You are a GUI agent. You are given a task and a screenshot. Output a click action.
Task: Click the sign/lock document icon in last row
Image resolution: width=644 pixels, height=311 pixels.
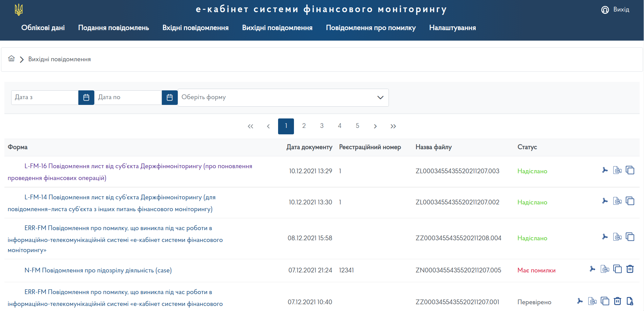(630, 301)
